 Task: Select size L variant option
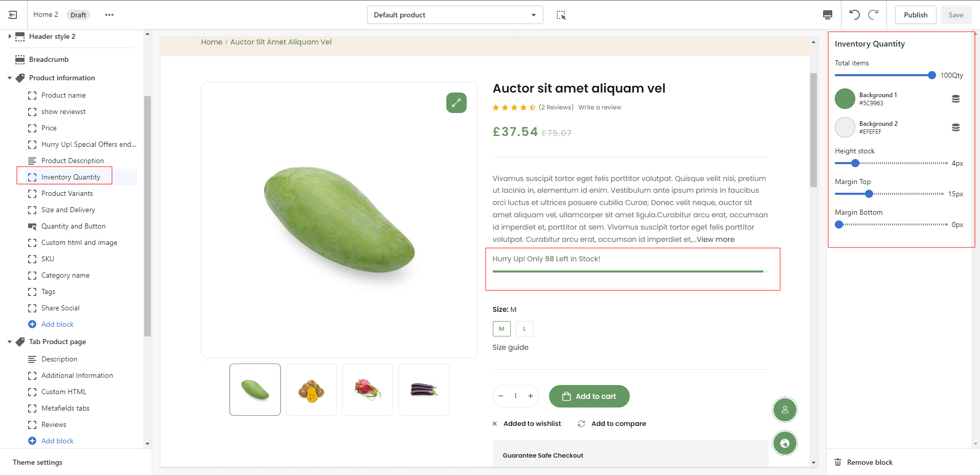point(524,329)
